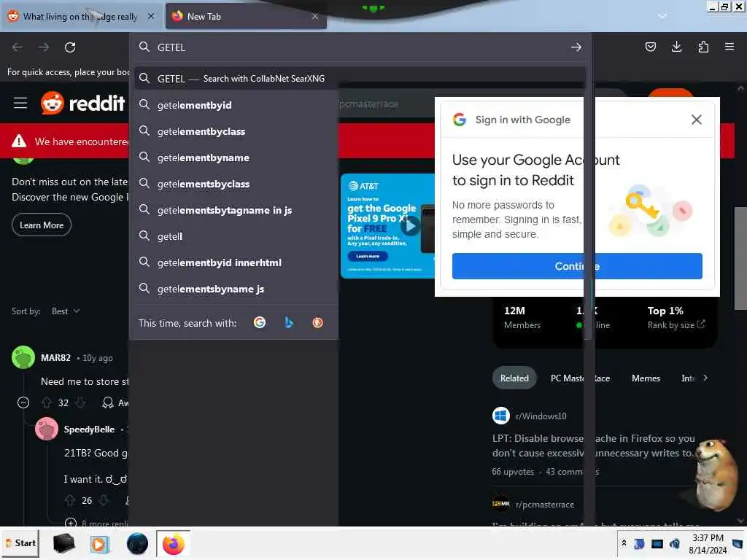Click the Learn More button
The height and width of the screenshot is (560, 747).
click(42, 225)
